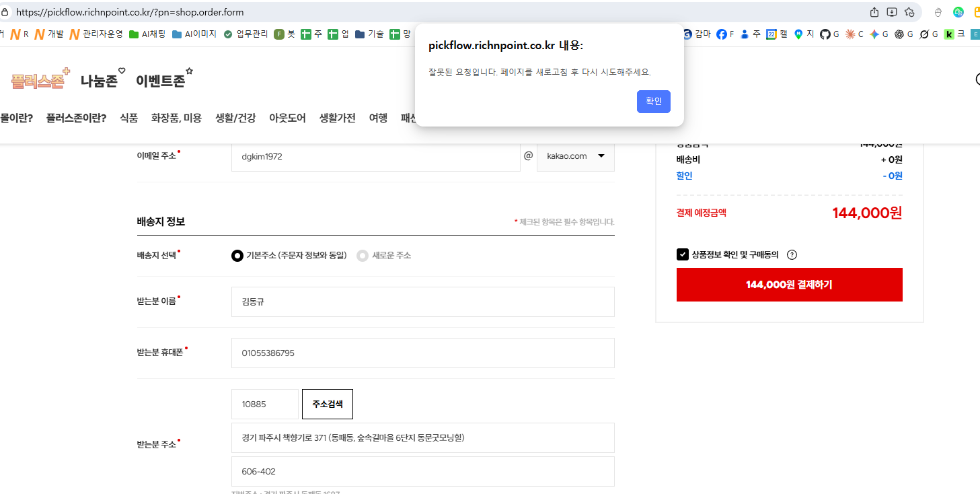Open the GitHub bookmark
The width and height of the screenshot is (980, 494).
tap(830, 34)
